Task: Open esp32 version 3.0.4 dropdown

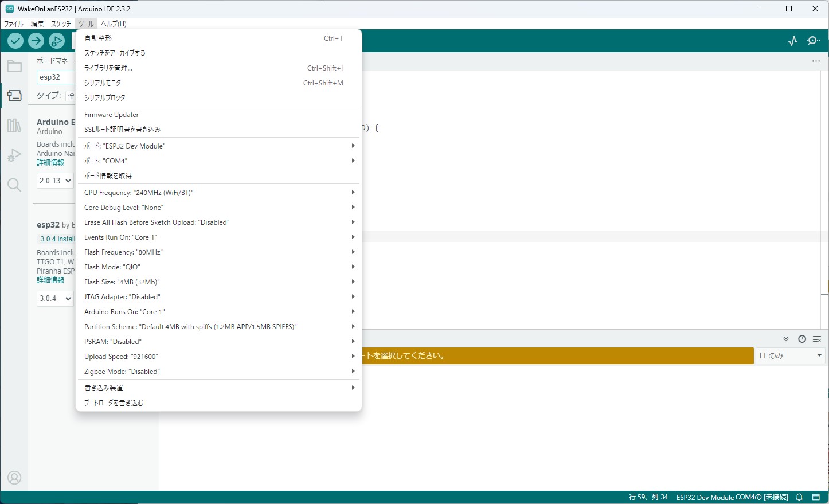Action: 55,298
